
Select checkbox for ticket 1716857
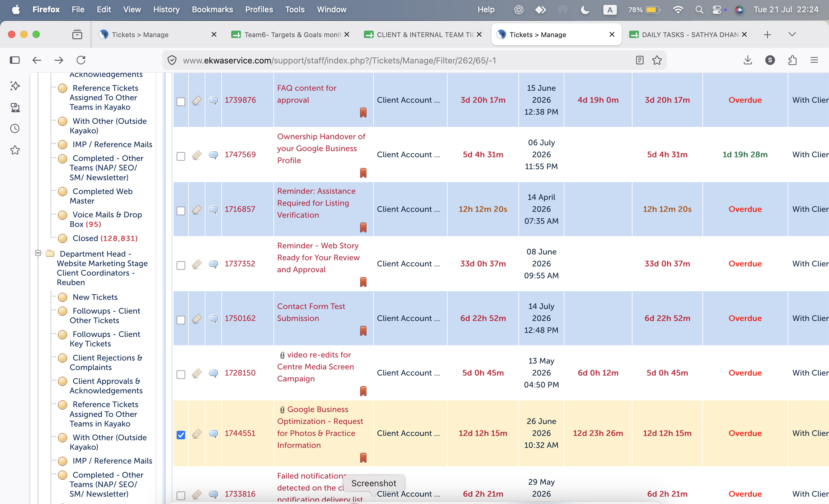tap(181, 211)
